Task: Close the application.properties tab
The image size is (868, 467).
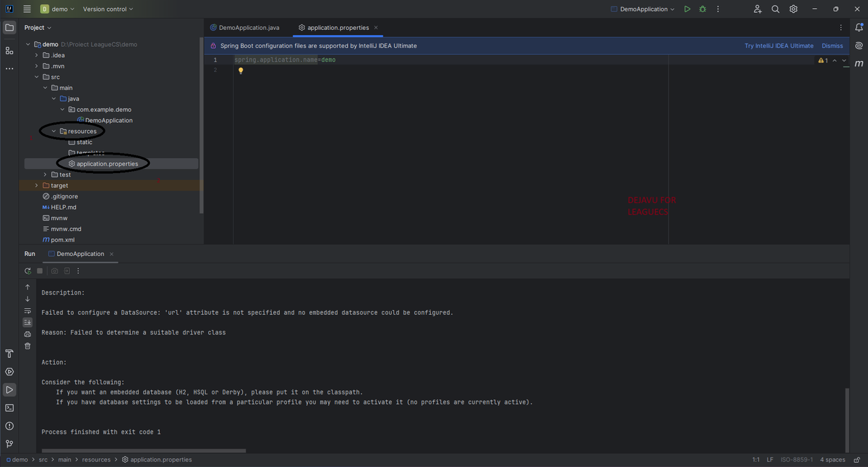Action: tap(376, 28)
